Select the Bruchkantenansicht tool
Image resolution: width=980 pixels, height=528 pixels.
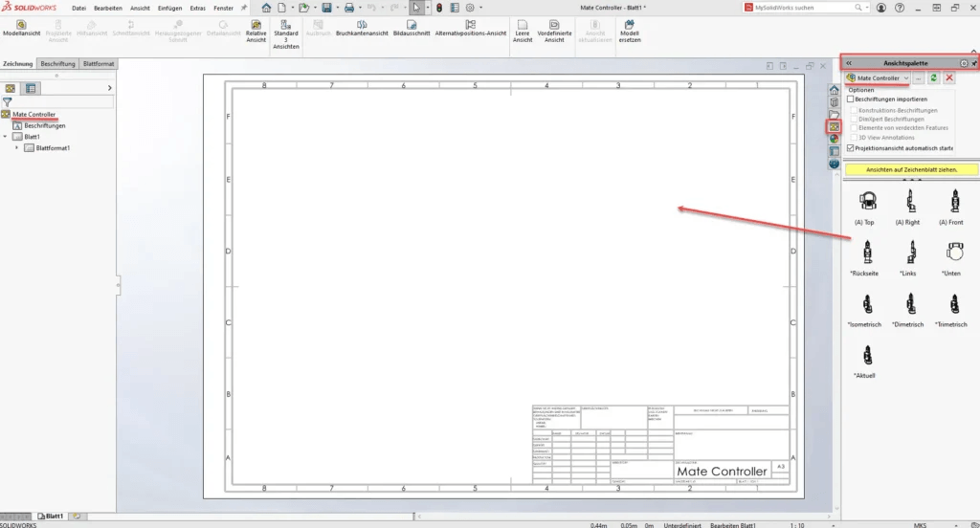pyautogui.click(x=362, y=27)
